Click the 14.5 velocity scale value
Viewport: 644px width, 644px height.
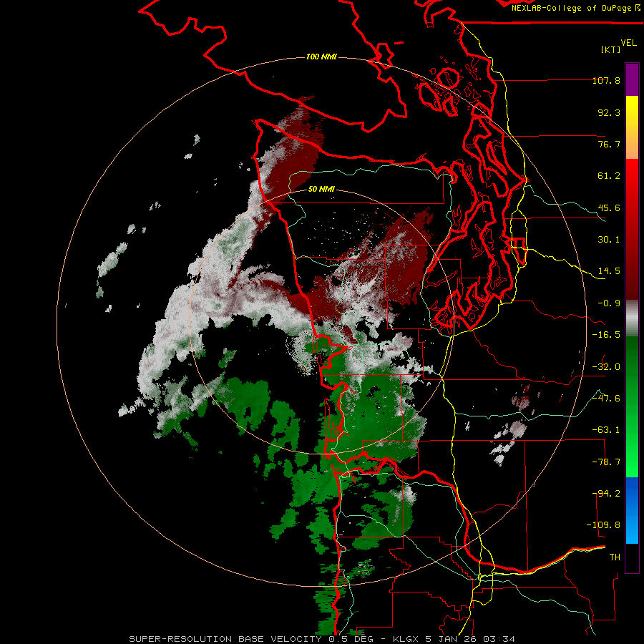[609, 271]
